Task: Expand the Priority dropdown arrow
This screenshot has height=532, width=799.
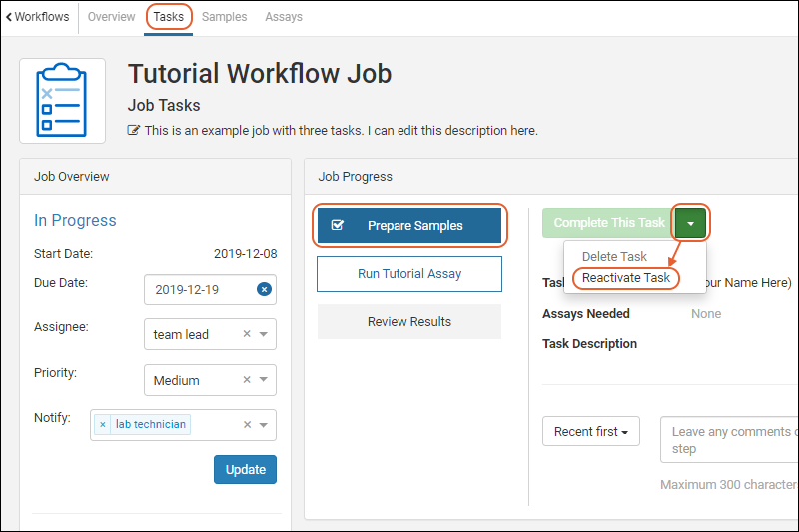Action: [264, 381]
